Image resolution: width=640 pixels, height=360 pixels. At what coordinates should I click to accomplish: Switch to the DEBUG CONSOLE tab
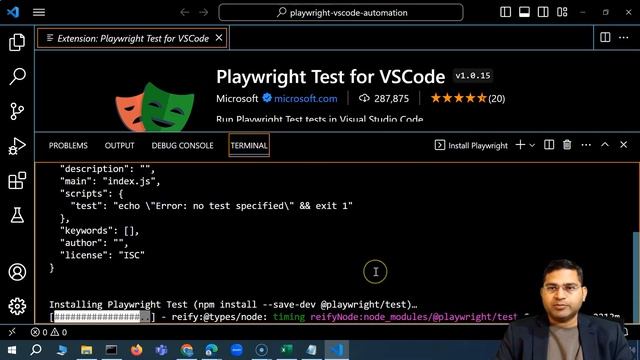point(182,145)
